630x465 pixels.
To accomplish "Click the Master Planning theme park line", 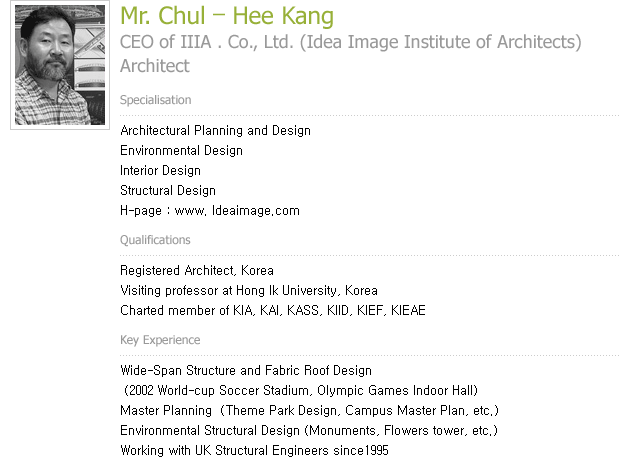I will [x=309, y=411].
